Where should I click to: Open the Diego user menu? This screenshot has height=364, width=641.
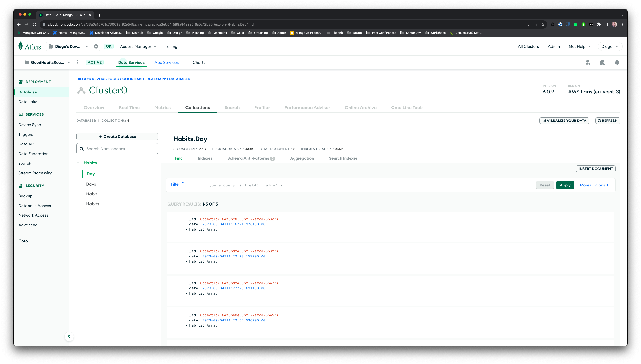[x=610, y=47]
